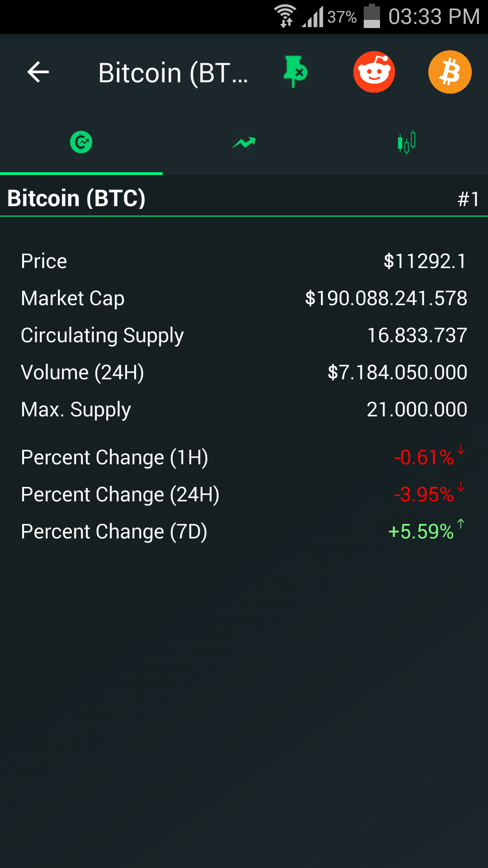Viewport: 488px width, 868px height.
Task: Select the coin info tab
Action: [x=81, y=142]
